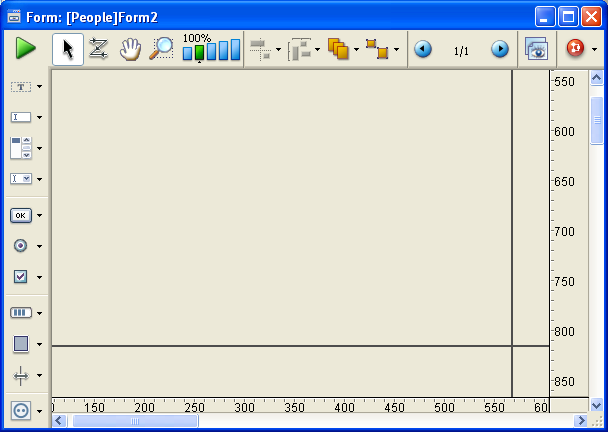Open the form views eye icon
Image resolution: width=608 pixels, height=432 pixels.
point(536,49)
